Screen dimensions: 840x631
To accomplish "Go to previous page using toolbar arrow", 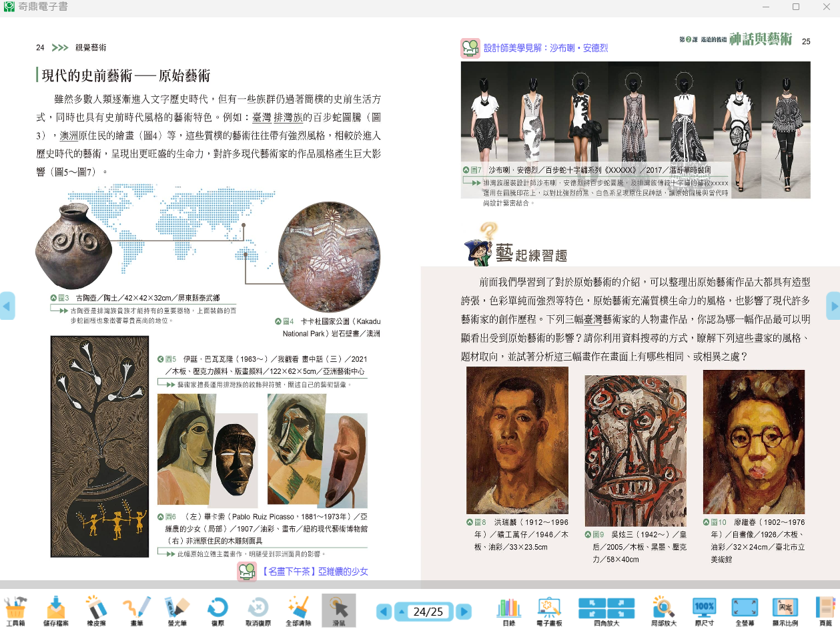I will pos(384,612).
